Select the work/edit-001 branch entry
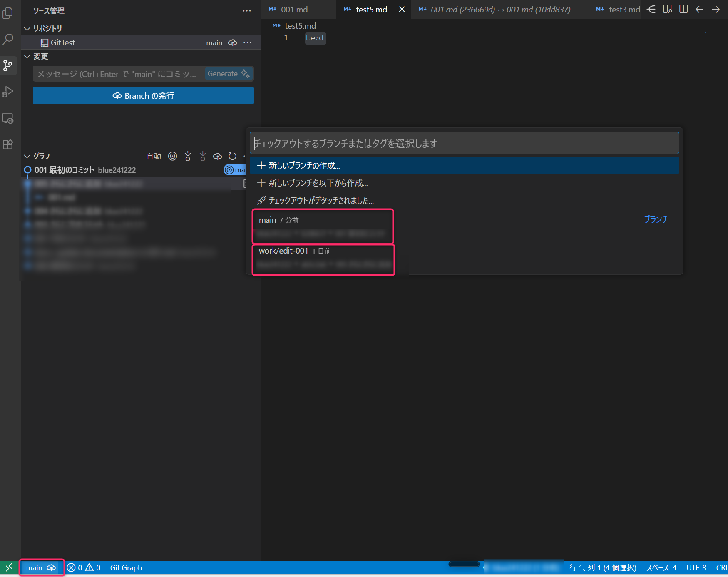 323,260
